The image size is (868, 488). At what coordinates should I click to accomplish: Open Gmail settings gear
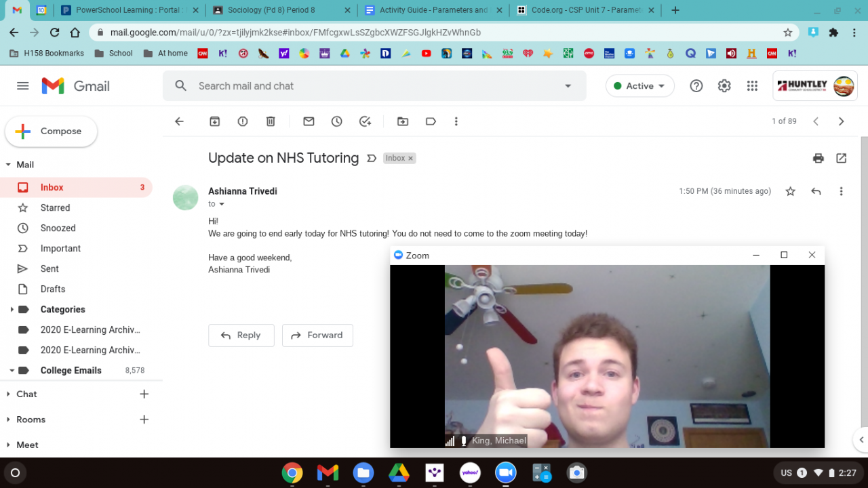point(724,86)
